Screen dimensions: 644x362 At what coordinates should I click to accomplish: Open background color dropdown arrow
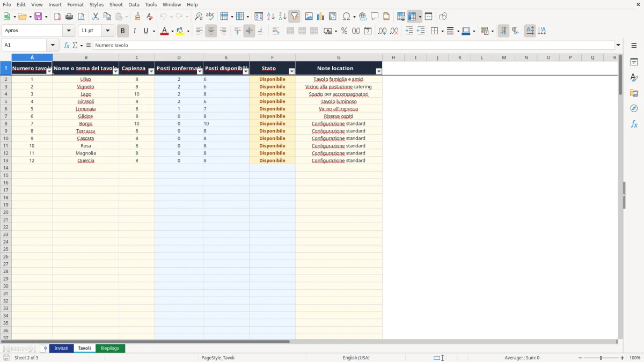tap(188, 31)
